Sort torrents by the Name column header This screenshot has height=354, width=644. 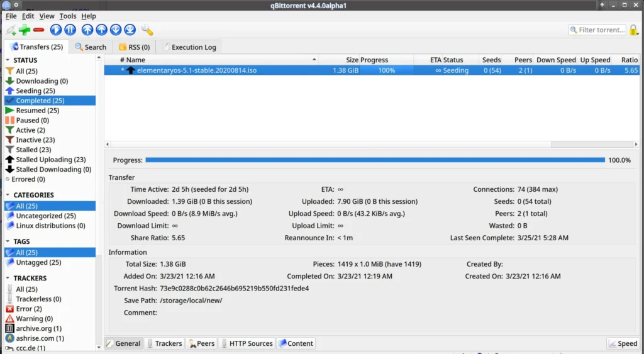coord(221,60)
